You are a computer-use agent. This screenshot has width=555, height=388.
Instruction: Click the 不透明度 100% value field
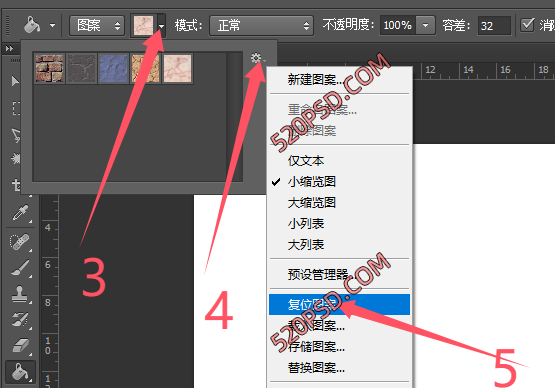tap(398, 25)
